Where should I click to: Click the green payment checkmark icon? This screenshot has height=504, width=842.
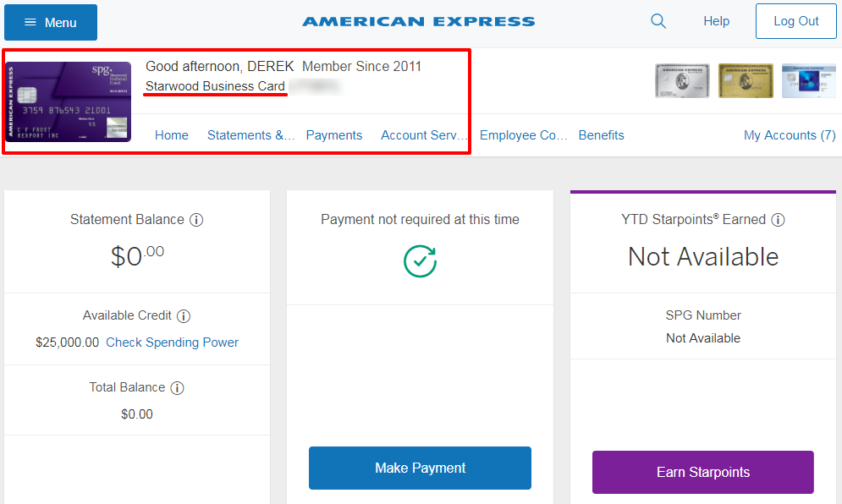(x=420, y=261)
